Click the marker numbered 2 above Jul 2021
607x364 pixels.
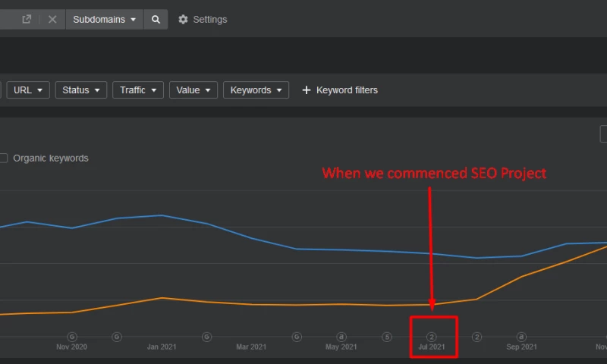point(432,336)
